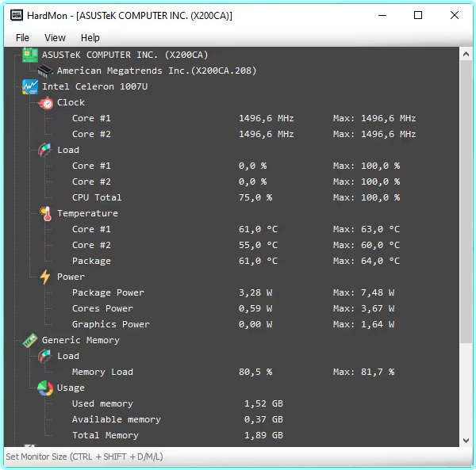
Task: Click the 80,5 % memory load value
Action: (255, 372)
